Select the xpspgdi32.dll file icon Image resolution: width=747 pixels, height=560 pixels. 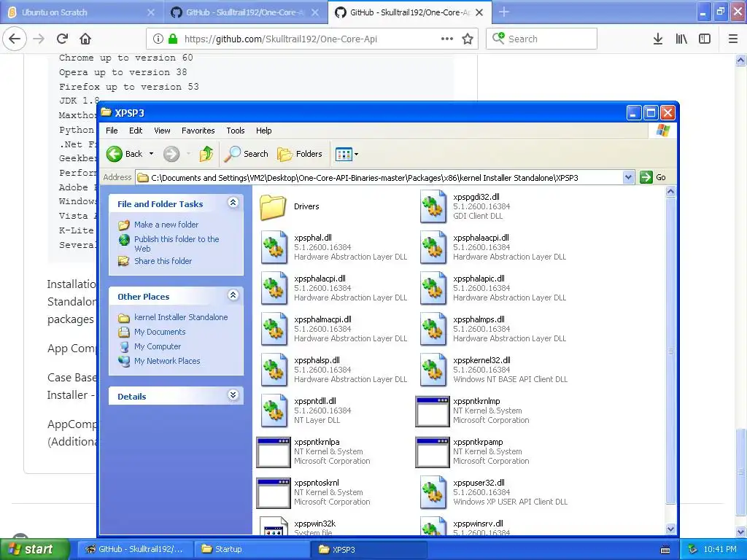433,206
